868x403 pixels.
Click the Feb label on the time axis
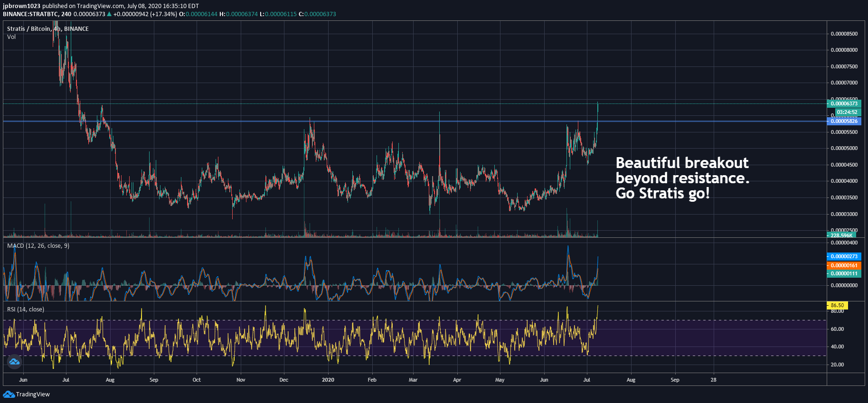coord(372,380)
